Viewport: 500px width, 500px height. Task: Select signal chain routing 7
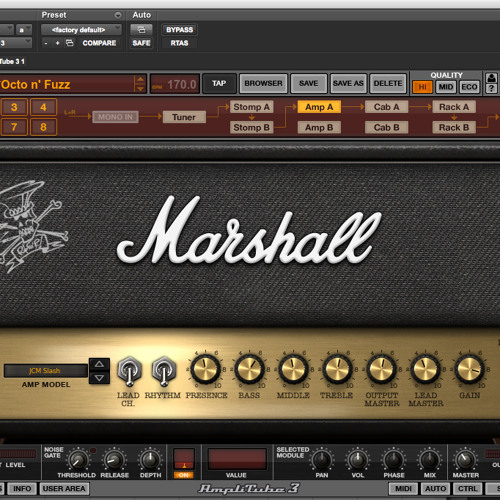[x=14, y=127]
